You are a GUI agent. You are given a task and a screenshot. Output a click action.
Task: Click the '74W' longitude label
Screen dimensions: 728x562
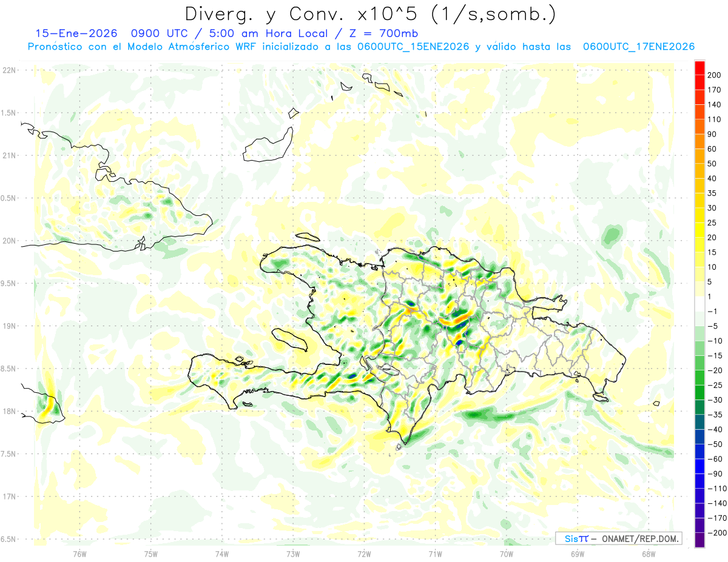222,554
